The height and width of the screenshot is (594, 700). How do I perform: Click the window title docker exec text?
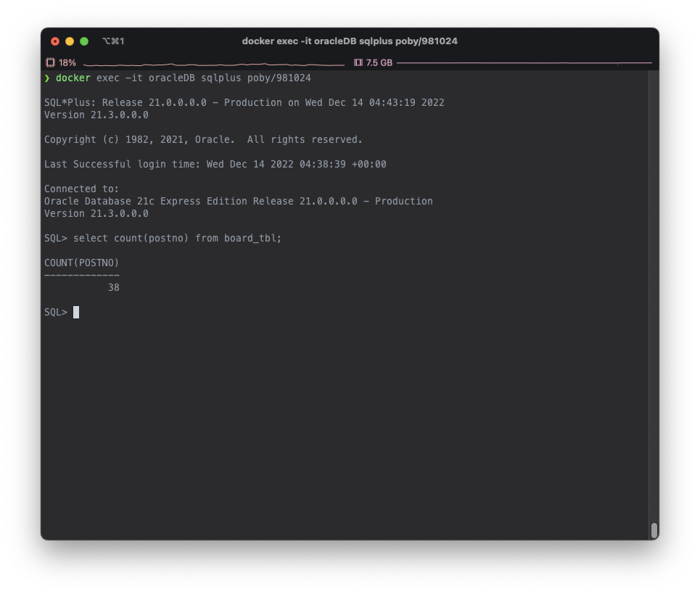(x=350, y=41)
